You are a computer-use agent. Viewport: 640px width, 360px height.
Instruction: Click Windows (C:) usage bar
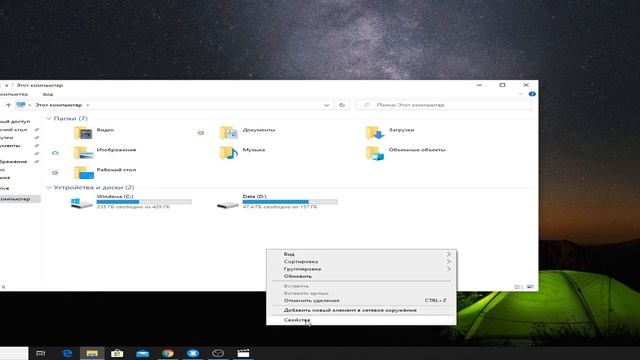(x=144, y=202)
